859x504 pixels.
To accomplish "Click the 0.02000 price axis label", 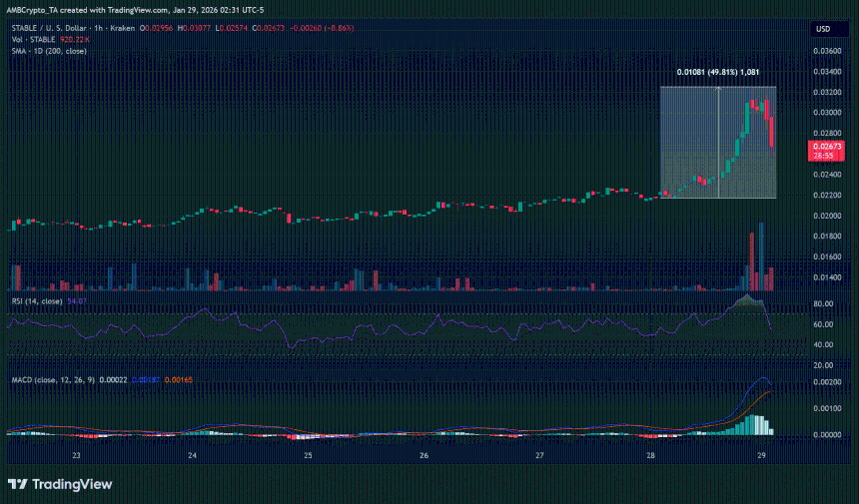I will pos(825,216).
